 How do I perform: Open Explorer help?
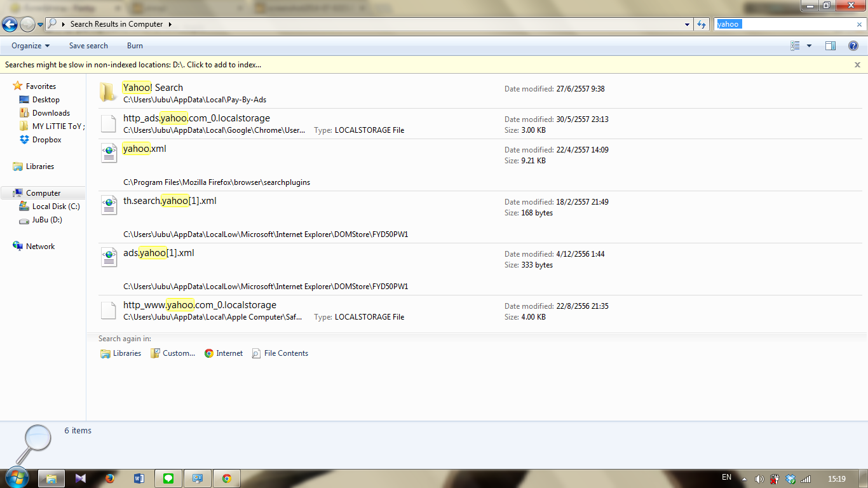point(854,46)
